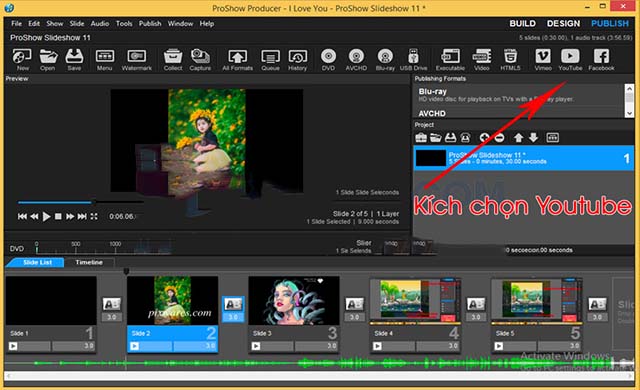Play Slide 5 with its play button

(498, 346)
